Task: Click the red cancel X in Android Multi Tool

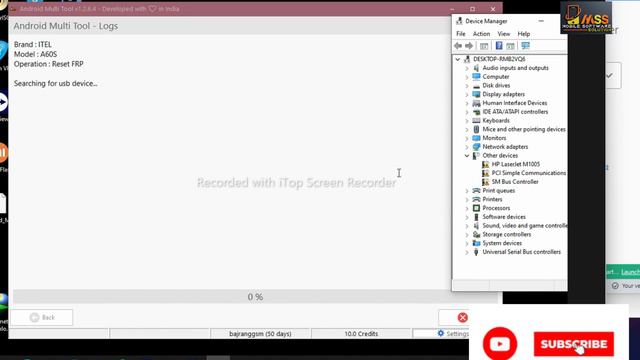Action: [x=462, y=318]
